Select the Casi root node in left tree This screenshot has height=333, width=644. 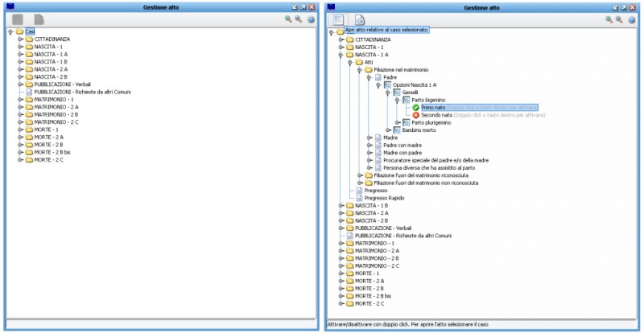pos(30,31)
